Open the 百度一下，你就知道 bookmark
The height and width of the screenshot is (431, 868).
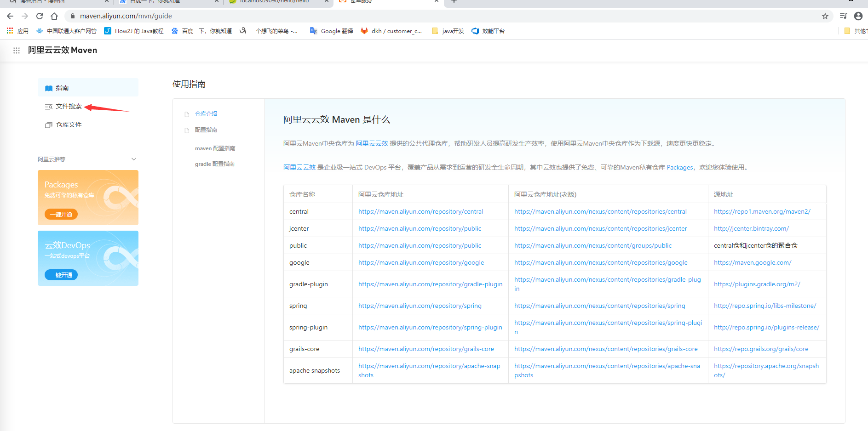click(201, 31)
